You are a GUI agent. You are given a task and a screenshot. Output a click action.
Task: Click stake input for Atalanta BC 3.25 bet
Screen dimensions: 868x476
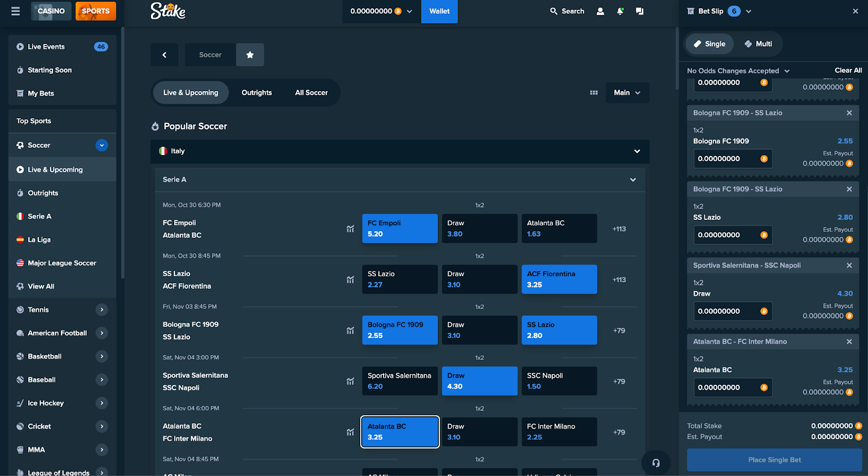click(x=732, y=388)
